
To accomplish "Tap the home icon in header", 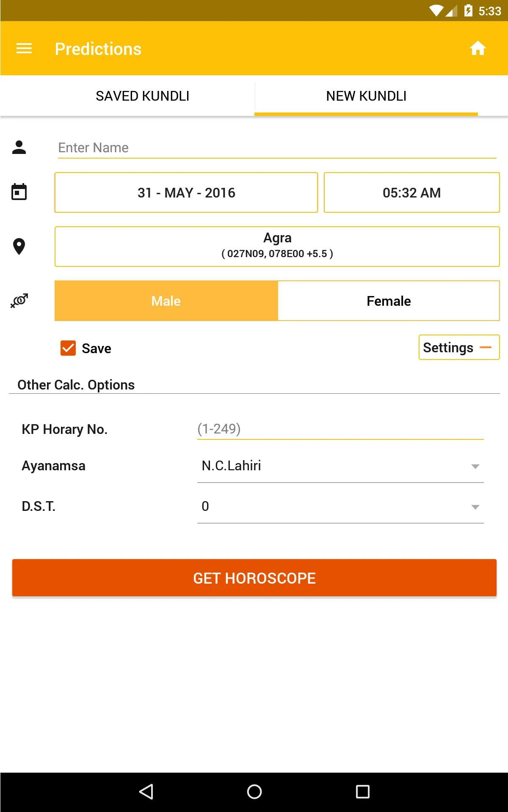I will tap(478, 49).
